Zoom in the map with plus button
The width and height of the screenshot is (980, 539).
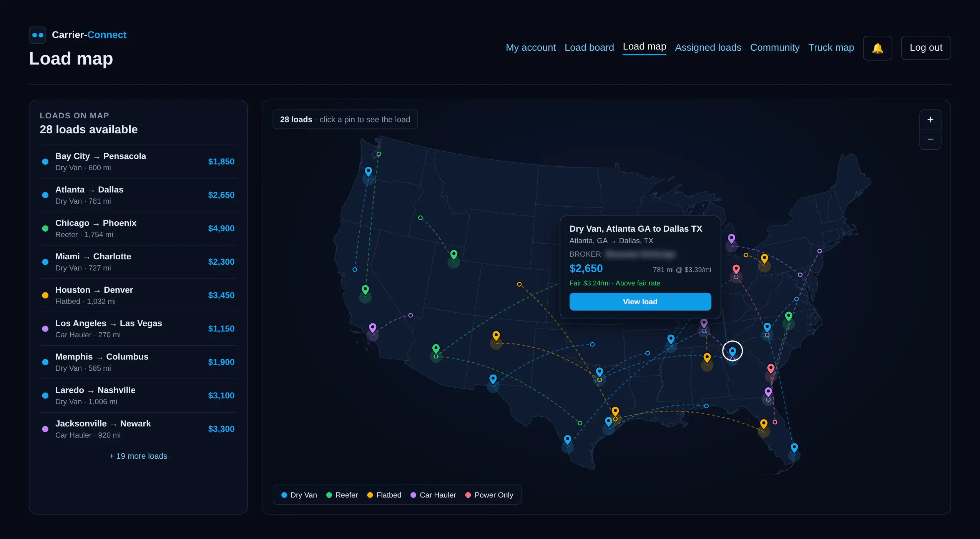(930, 119)
